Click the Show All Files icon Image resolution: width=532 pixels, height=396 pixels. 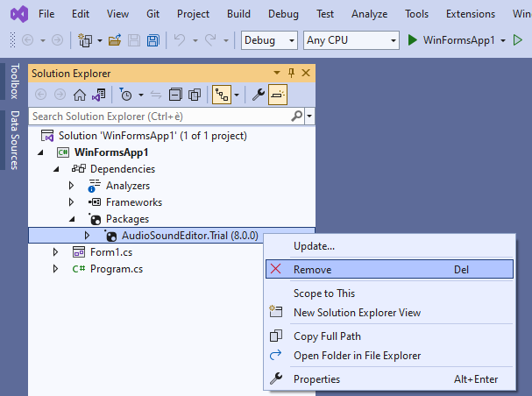pyautogui.click(x=195, y=95)
